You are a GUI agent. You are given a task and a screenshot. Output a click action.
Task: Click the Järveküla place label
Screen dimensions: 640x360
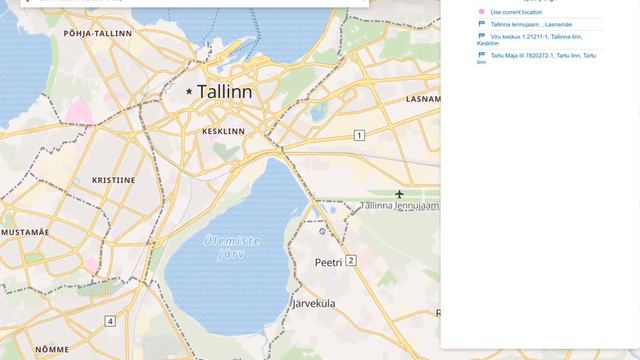coord(314,304)
